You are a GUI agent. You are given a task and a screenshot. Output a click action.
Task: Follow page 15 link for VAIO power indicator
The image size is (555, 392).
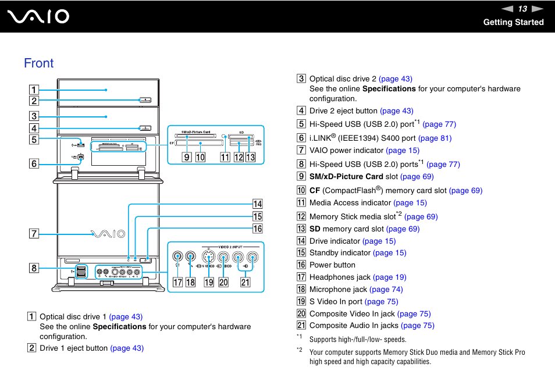coord(403,151)
